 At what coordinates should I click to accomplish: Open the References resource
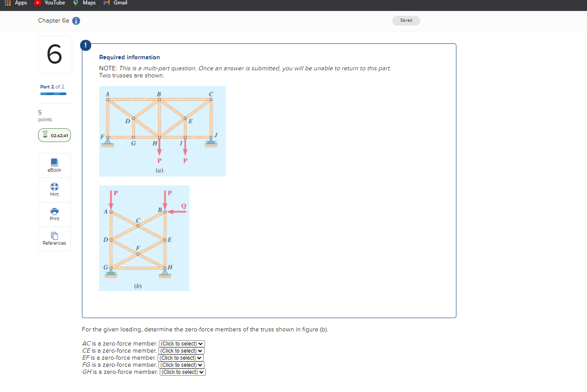[54, 239]
